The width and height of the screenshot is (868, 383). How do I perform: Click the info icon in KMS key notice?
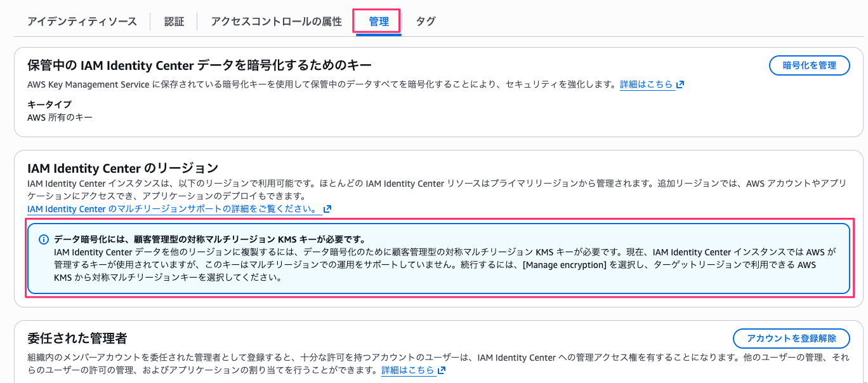coord(44,239)
